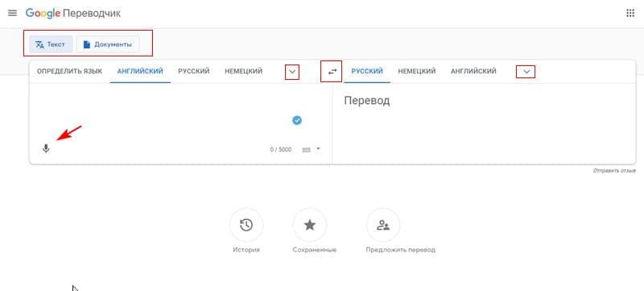The image size is (644, 291).
Task: Open Отправить отзыв feedback link
Action: pos(614,171)
